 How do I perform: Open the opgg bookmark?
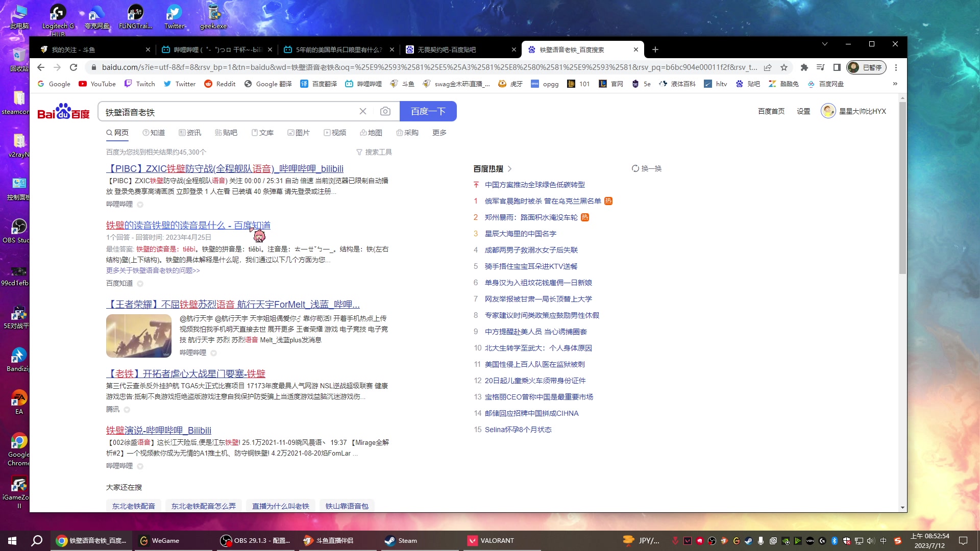click(545, 84)
